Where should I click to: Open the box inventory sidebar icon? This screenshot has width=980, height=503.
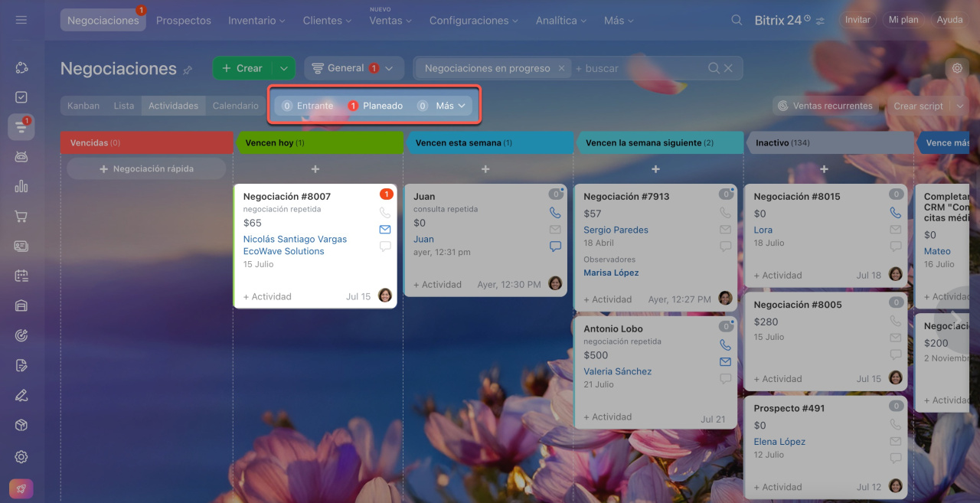(21, 426)
